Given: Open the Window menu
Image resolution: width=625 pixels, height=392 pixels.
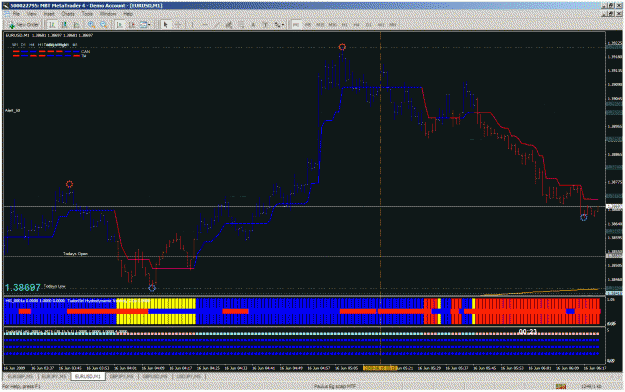Looking at the screenshot, I should click(108, 14).
